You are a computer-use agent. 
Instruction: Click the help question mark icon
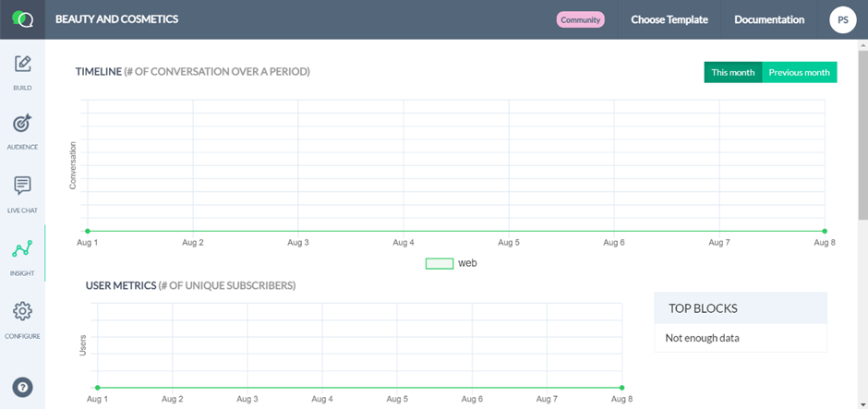23,387
